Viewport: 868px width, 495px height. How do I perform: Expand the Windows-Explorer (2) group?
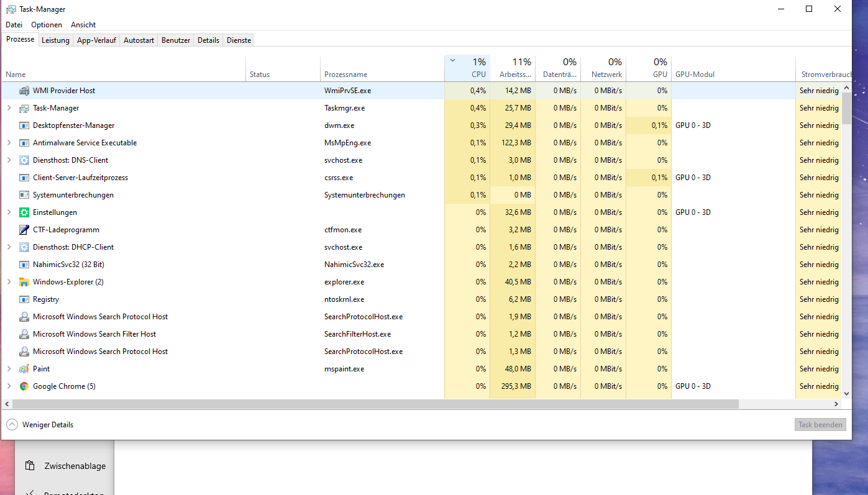coord(9,282)
